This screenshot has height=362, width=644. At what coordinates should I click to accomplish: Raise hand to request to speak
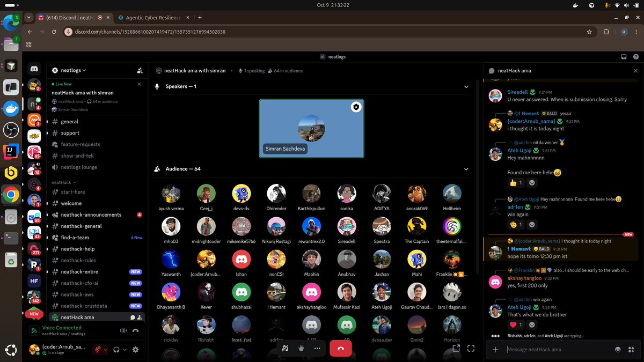pos(301,348)
